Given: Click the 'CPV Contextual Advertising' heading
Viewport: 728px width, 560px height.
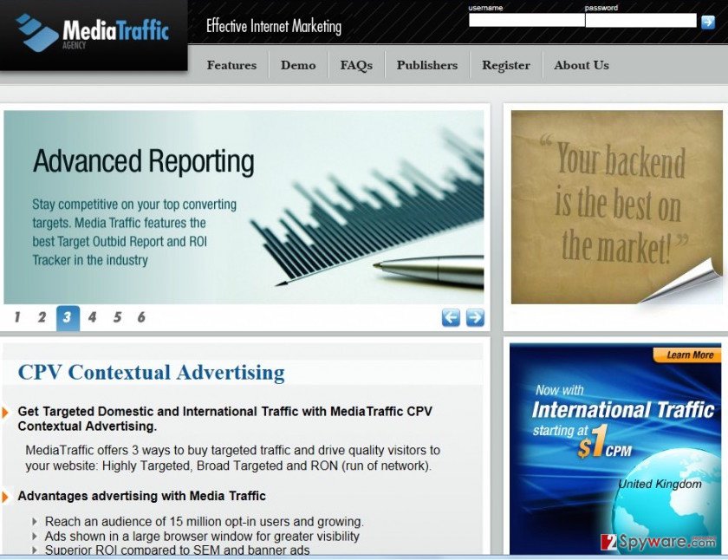Looking at the screenshot, I should 152,373.
